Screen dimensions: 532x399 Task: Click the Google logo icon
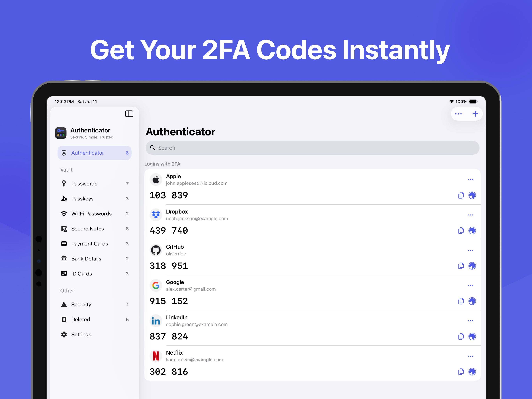coord(156,285)
